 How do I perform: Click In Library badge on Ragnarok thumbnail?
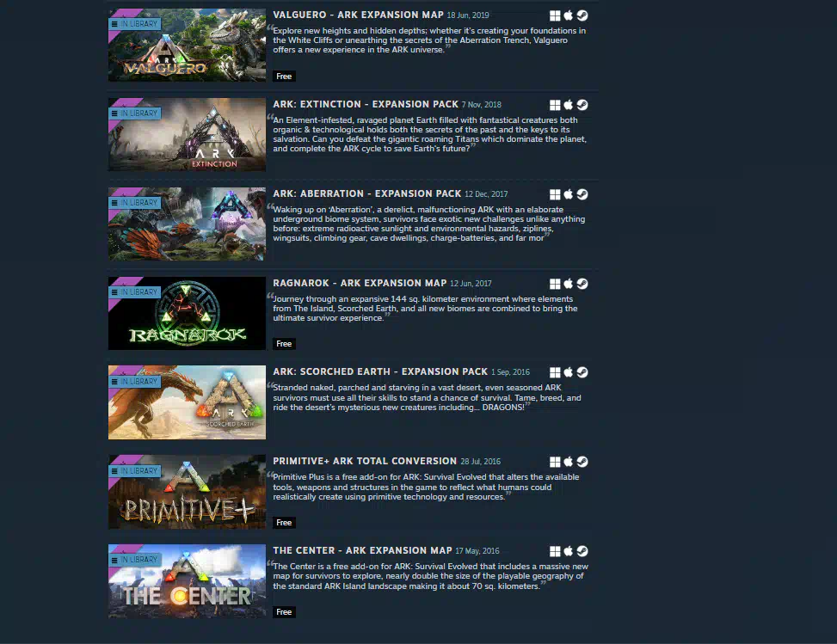[x=135, y=292]
